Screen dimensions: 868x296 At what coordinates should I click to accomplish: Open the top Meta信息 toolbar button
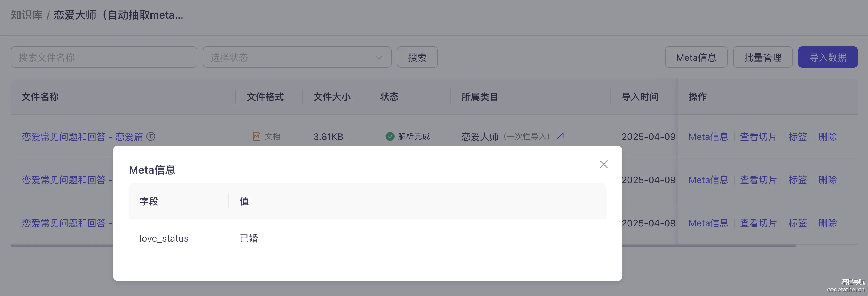(696, 58)
